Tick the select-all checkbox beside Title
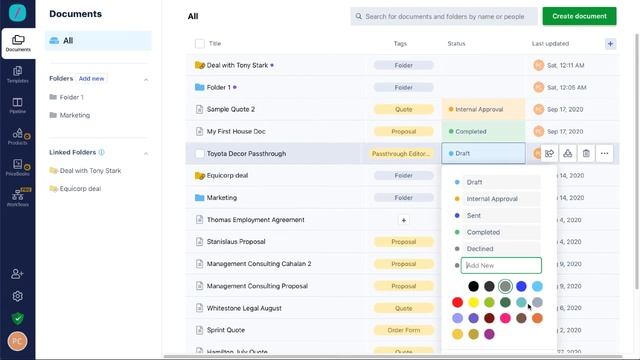Viewport: 640px width, 360px height. click(x=200, y=44)
